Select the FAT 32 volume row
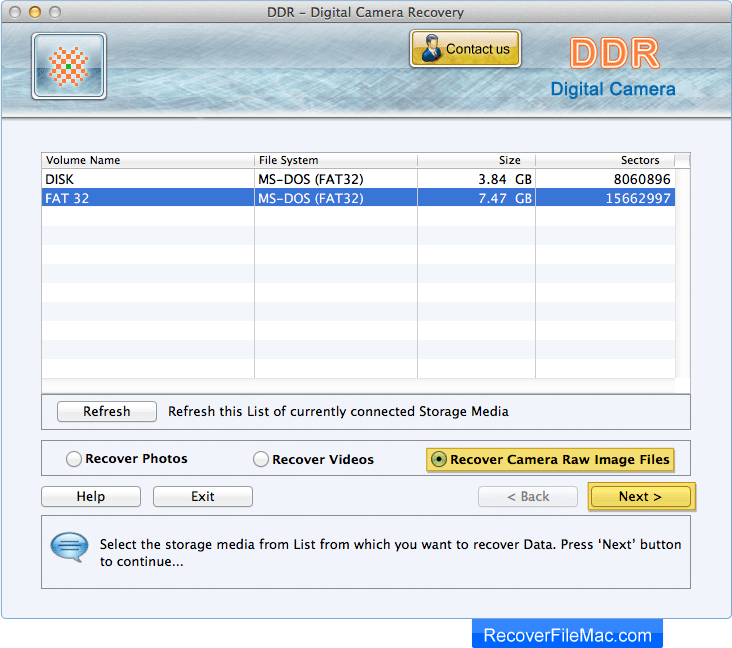The width and height of the screenshot is (732, 648). 358,198
